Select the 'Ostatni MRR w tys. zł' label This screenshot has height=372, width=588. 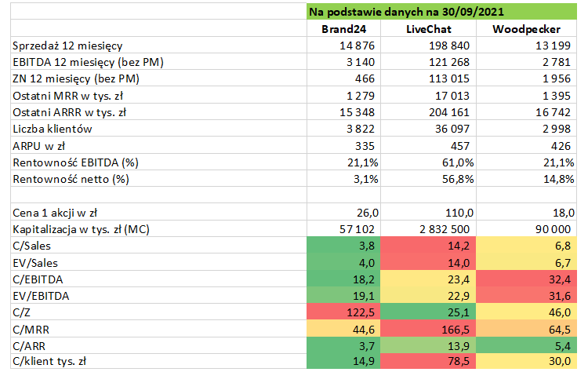68,96
